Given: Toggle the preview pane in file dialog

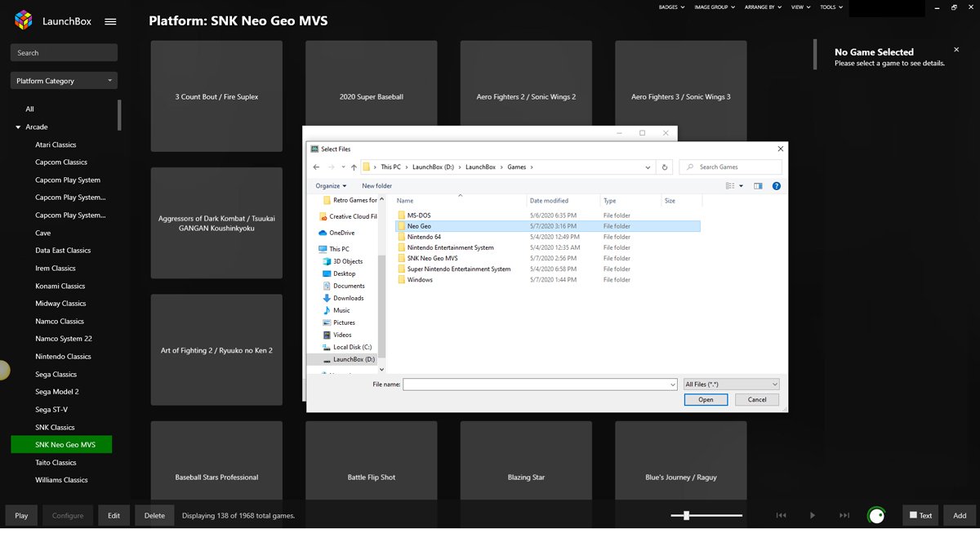Looking at the screenshot, I should point(758,186).
